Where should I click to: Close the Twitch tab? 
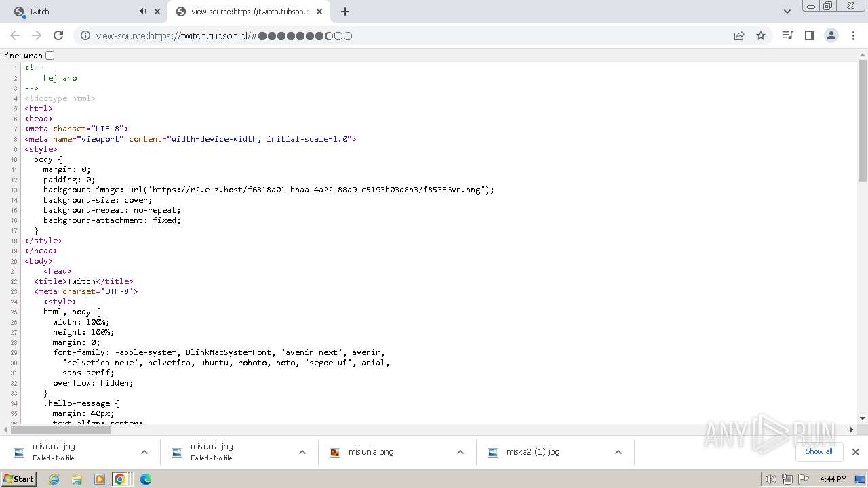157,12
